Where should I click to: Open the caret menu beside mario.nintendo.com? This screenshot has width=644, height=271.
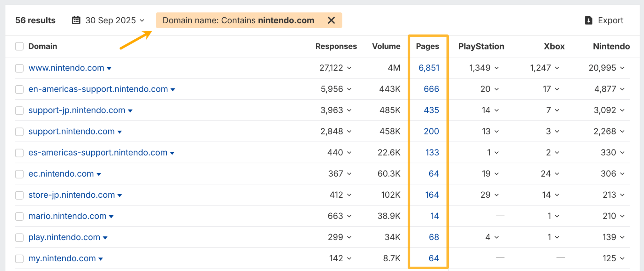click(x=111, y=217)
